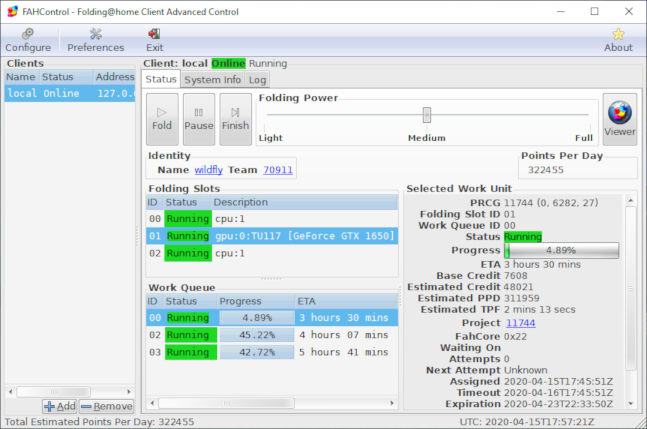Set folding power to Light

pyautogui.click(x=270, y=138)
